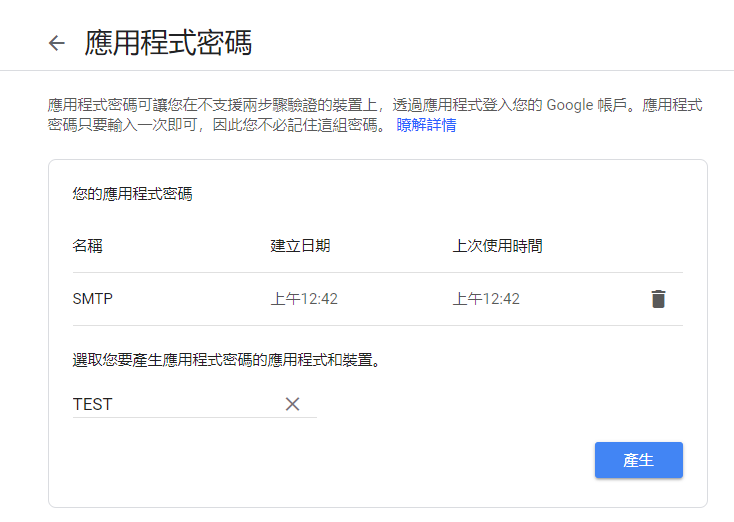Select the 上次使用時間 column header

pos(497,246)
